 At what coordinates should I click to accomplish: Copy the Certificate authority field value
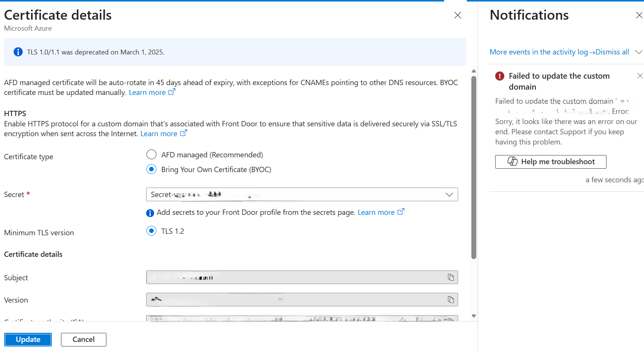click(x=451, y=320)
